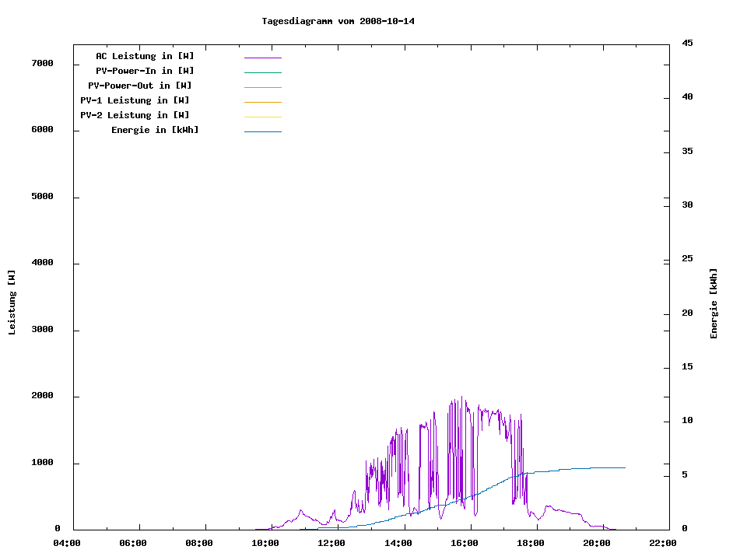Select the 'AC Leistung in [W]' legend label
747x560 pixels.
pos(145,56)
